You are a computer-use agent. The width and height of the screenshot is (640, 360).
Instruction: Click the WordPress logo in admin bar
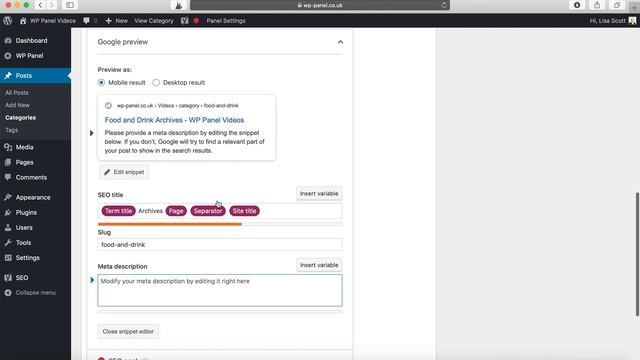tap(7, 20)
